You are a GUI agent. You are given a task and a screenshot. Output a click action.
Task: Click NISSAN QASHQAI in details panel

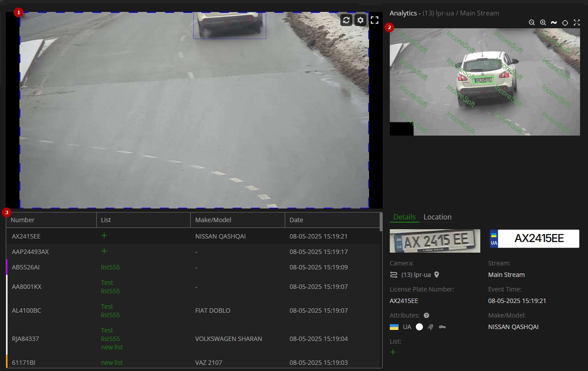513,327
